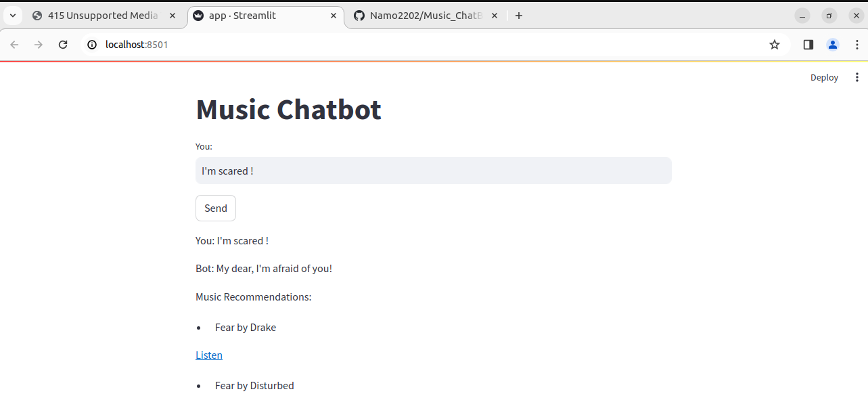This screenshot has height=398, width=868.
Task: Open the Chrome profile avatar
Action: pos(833,45)
